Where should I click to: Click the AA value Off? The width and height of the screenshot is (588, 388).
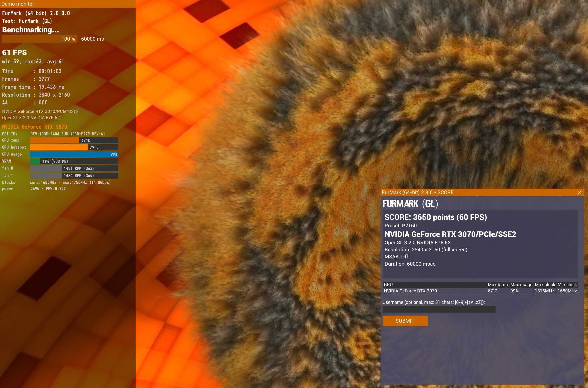coord(43,103)
